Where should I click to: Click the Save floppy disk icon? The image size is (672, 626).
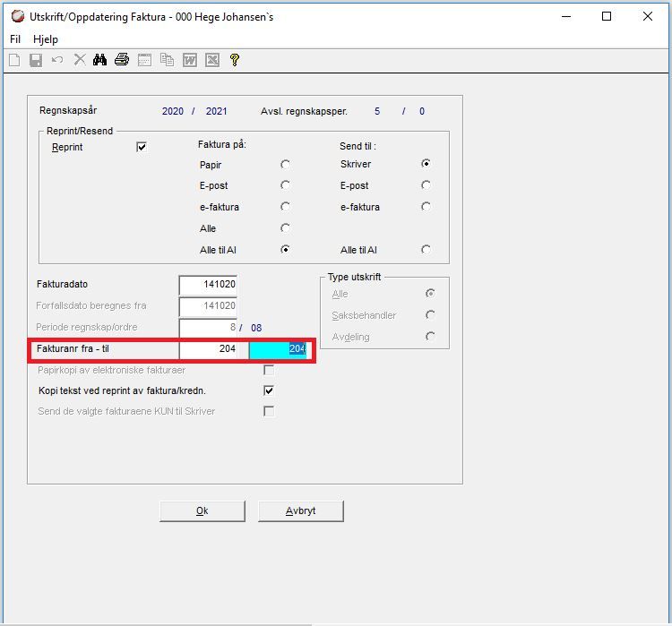click(x=36, y=60)
